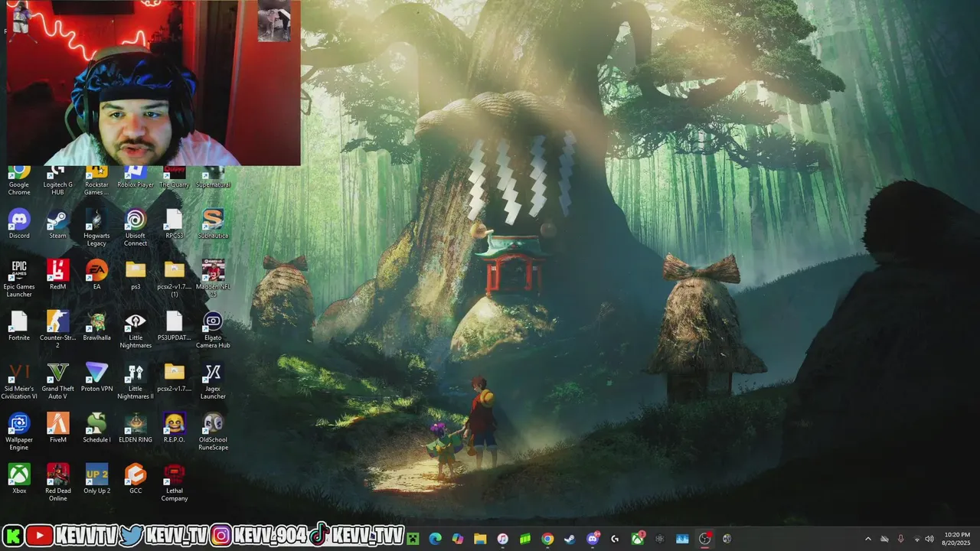Select the Subnautica desktop icon
The height and width of the screenshot is (551, 980).
[x=213, y=224]
